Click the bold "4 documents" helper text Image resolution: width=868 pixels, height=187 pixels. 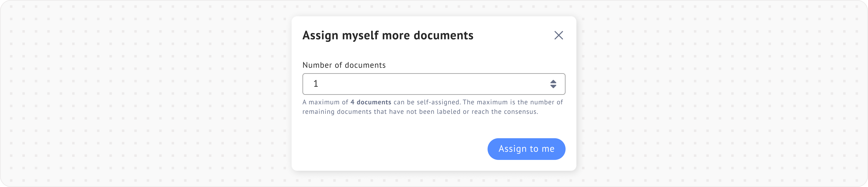pyautogui.click(x=371, y=102)
